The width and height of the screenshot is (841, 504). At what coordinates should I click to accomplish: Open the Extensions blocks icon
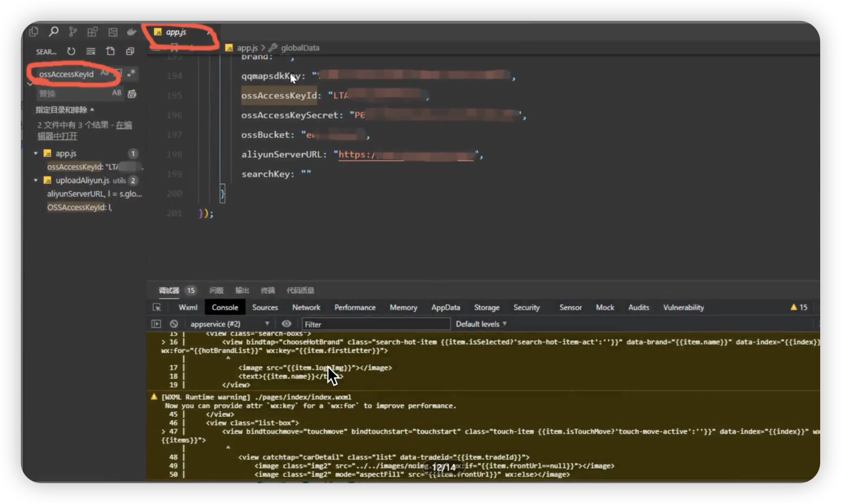93,32
